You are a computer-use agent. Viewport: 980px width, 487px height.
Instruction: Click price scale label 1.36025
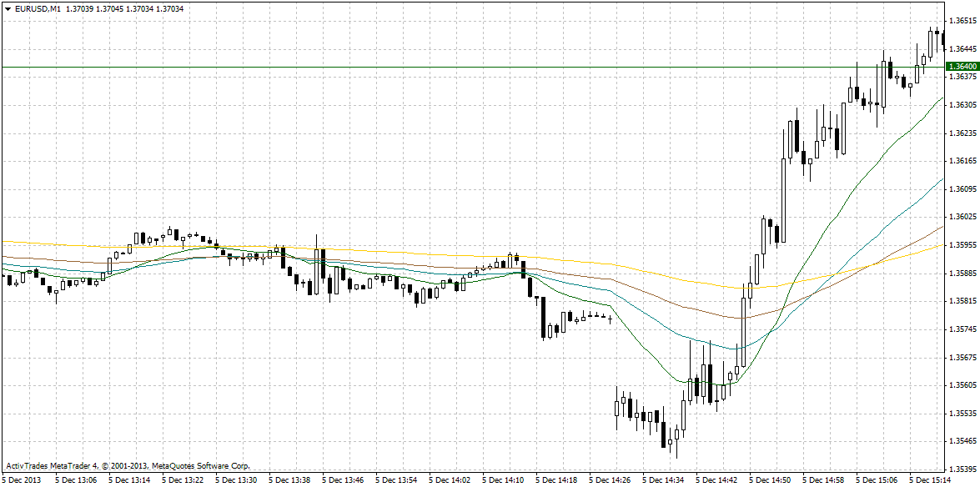click(x=962, y=217)
